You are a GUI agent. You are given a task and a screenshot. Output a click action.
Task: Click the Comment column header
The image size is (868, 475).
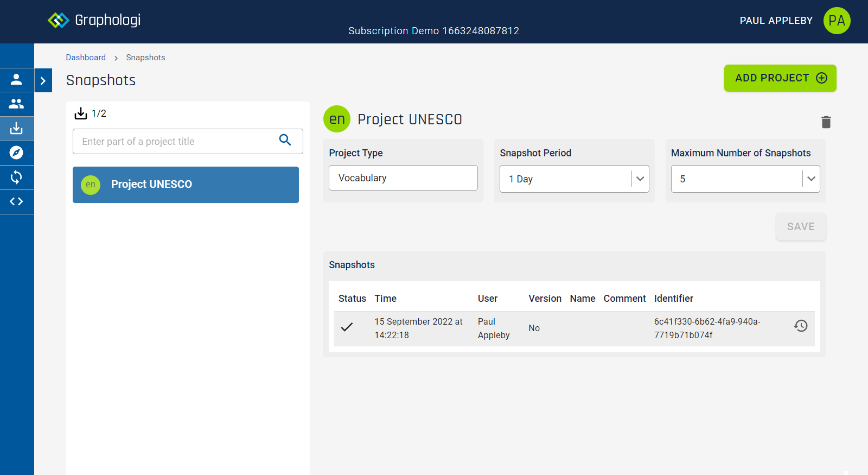[625, 299]
